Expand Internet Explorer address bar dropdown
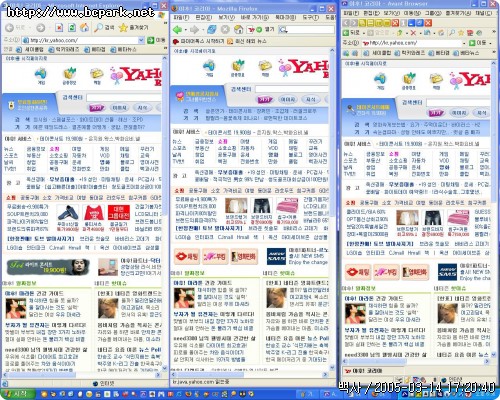Viewport: 500px width, 400px height. [141, 40]
